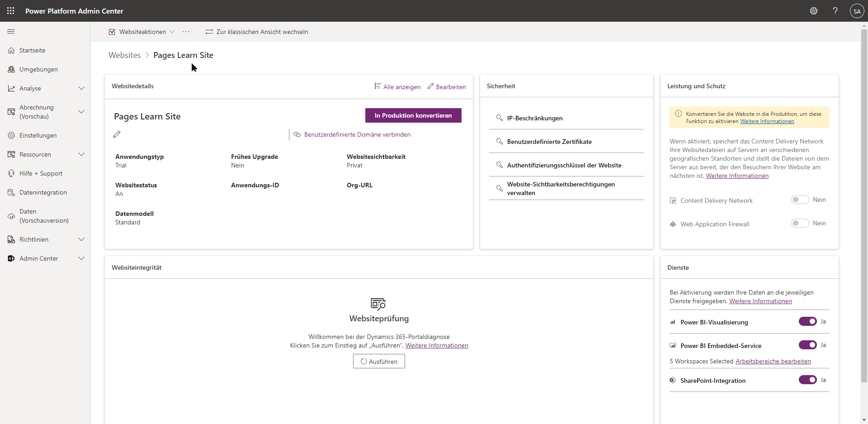The width and height of the screenshot is (868, 424).
Task: Expand the Admin Center chevron
Action: point(81,258)
